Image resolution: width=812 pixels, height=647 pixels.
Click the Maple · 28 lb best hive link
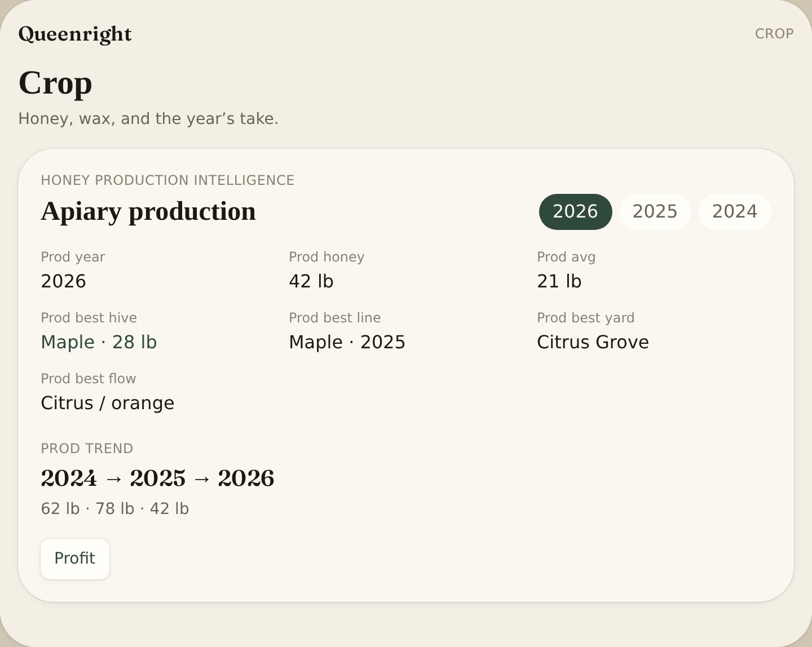(99, 342)
